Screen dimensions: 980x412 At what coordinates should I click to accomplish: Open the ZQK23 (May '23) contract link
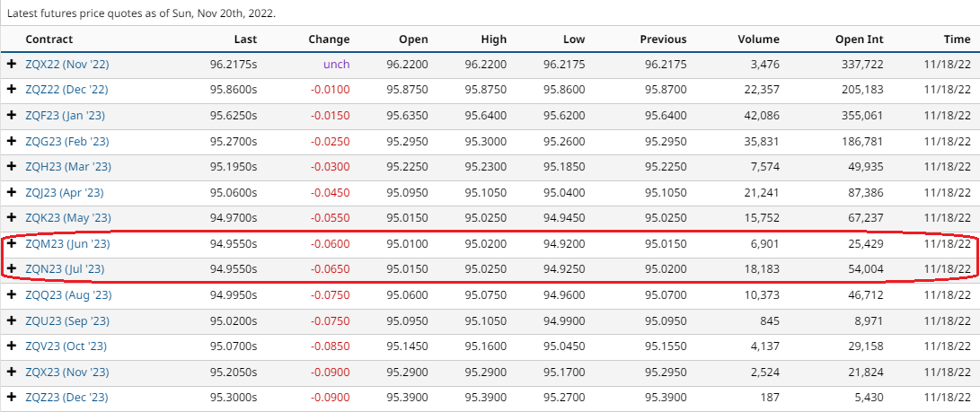tap(68, 218)
